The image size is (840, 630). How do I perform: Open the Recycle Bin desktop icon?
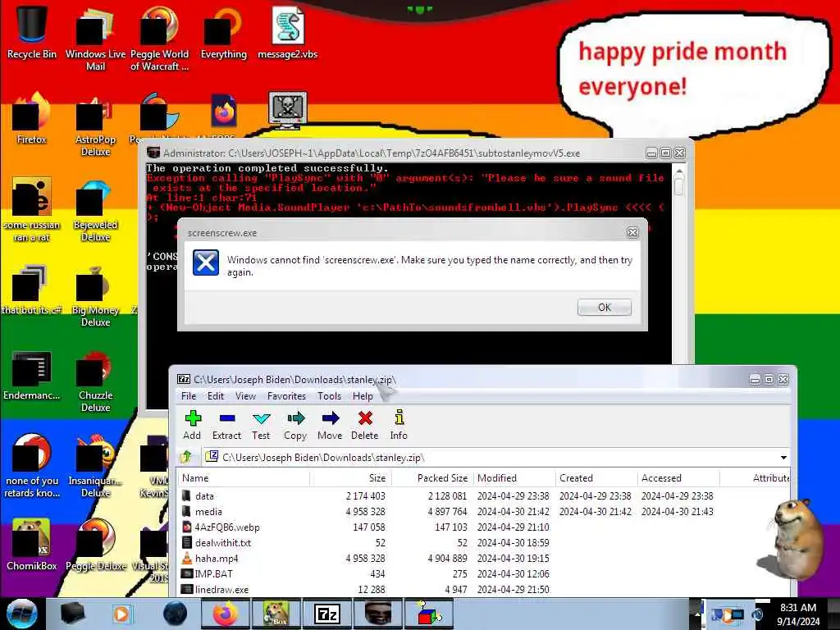pos(32,31)
